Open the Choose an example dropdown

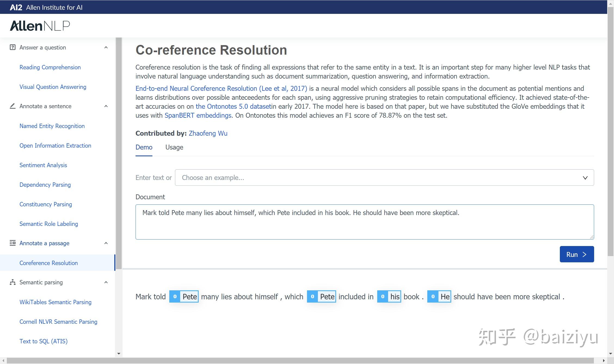384,178
